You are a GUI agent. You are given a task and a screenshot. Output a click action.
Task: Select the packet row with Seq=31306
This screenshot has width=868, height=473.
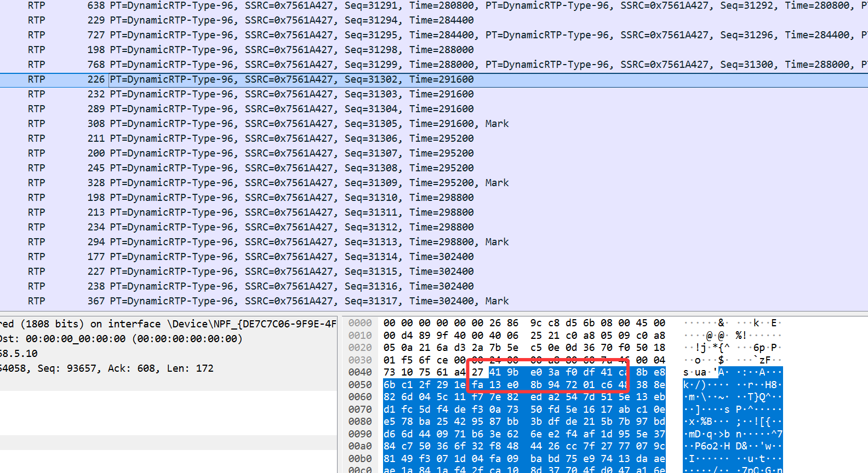coord(434,139)
